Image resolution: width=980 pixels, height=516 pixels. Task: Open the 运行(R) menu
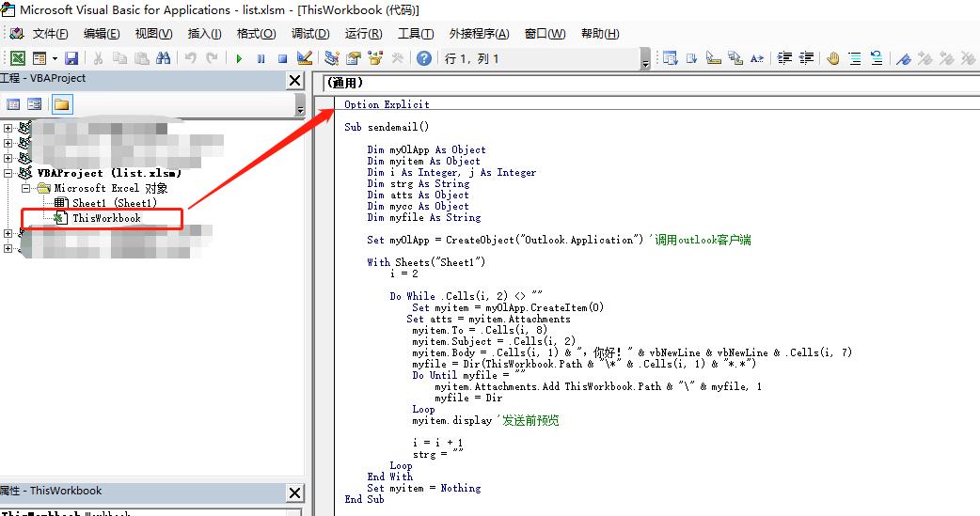click(x=364, y=34)
